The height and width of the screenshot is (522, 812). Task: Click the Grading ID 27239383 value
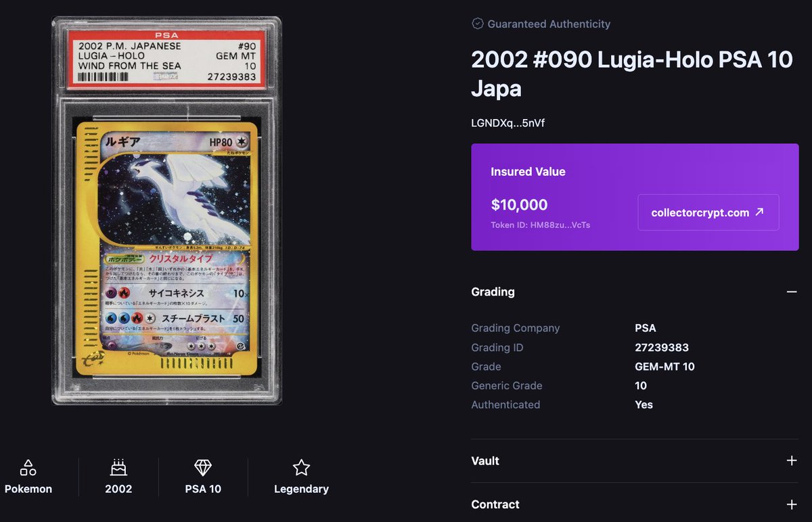662,348
